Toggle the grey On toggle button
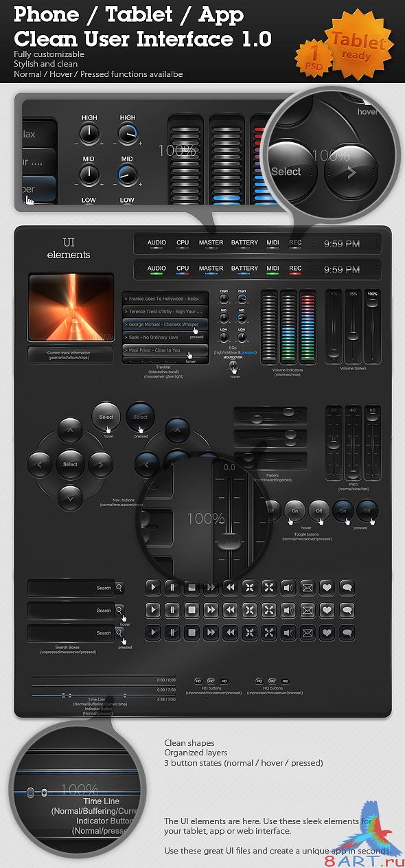The height and width of the screenshot is (868, 405). 295,510
